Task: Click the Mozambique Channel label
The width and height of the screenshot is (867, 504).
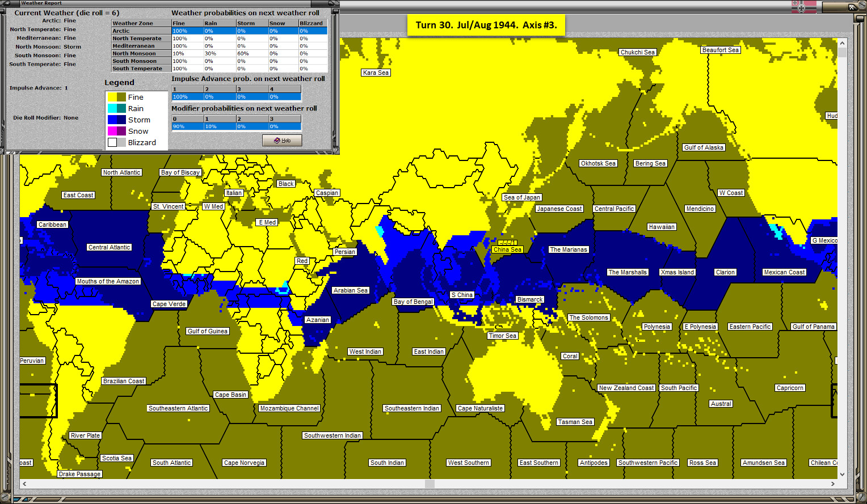Action: [x=289, y=408]
